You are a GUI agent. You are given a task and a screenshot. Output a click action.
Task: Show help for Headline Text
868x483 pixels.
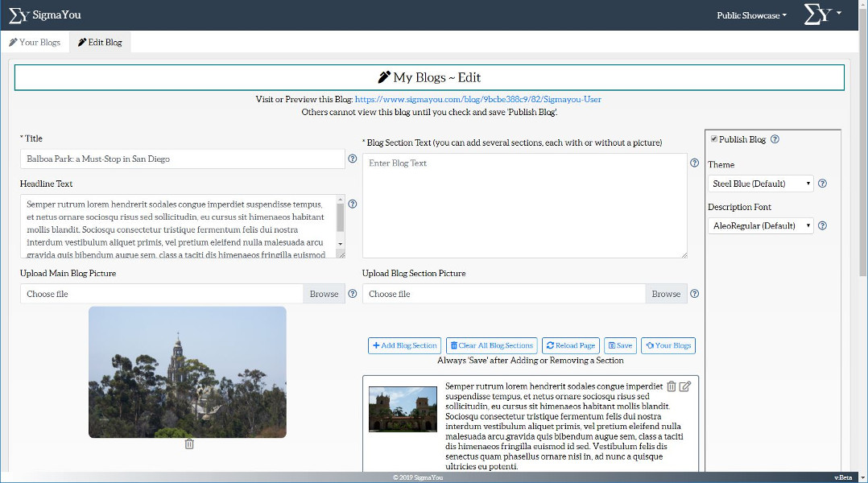point(353,204)
